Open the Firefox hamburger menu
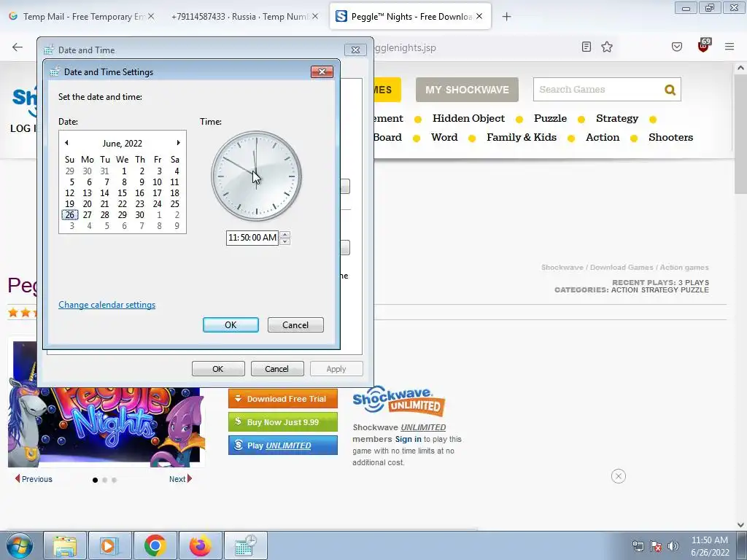The width and height of the screenshot is (747, 560). pos(729,47)
